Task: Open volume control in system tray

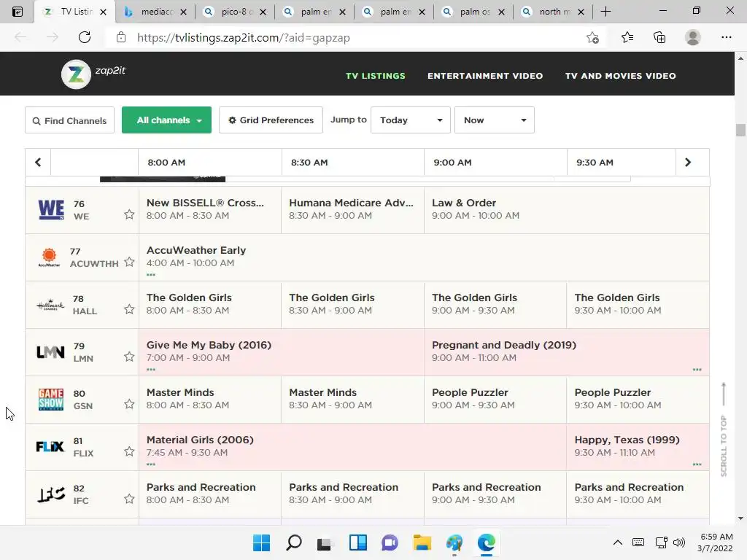Action: coord(679,542)
